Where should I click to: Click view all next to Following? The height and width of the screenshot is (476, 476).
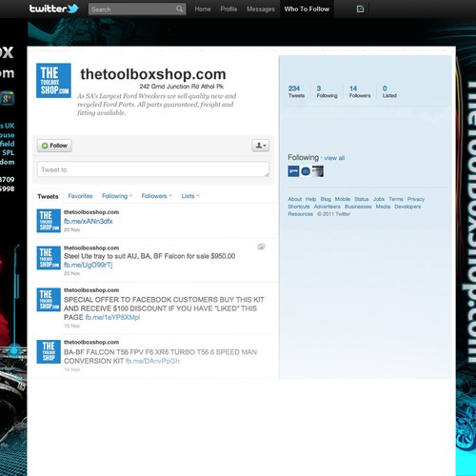click(x=334, y=158)
